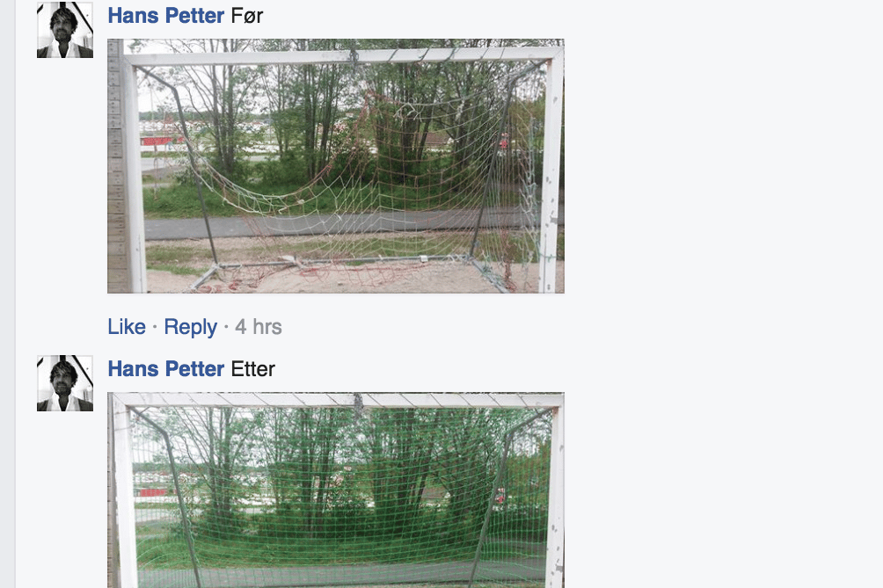Viewport: 883px width, 588px height.
Task: Reply to the Før comment
Action: (190, 327)
